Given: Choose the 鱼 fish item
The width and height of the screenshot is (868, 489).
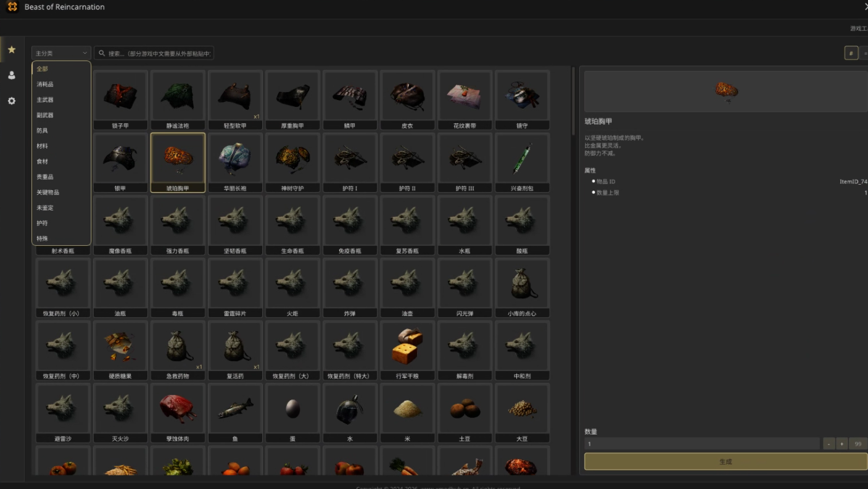Looking at the screenshot, I should tap(235, 413).
